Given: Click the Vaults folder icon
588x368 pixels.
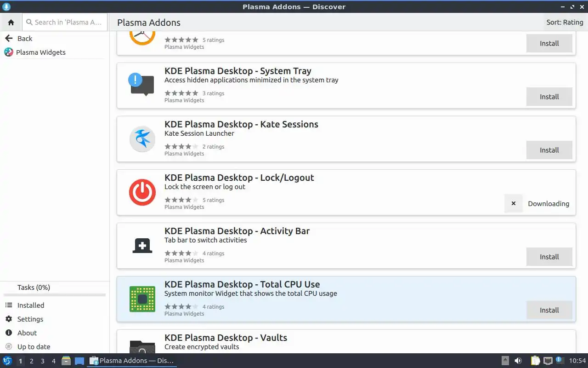Looking at the screenshot, I should click(x=142, y=347).
